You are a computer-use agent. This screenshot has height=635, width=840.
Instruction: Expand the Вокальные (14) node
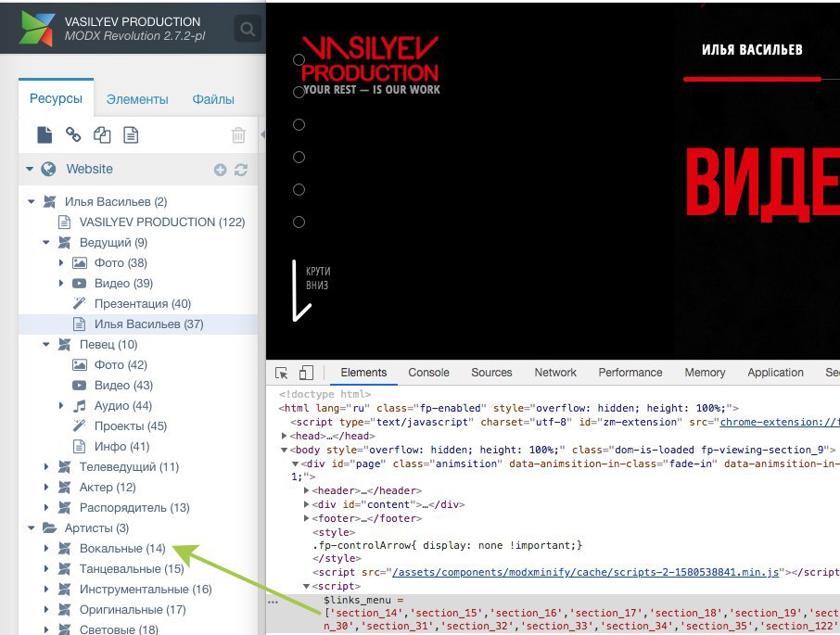tap(46, 548)
